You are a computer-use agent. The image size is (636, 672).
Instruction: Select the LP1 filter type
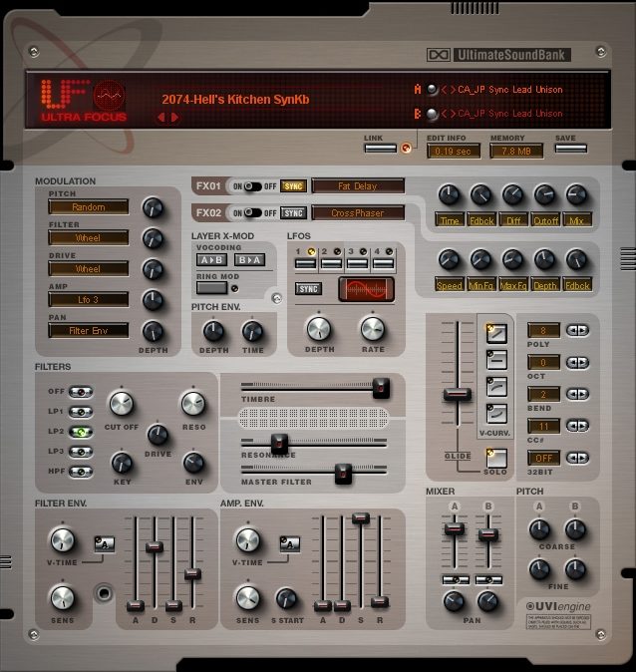coord(81,412)
